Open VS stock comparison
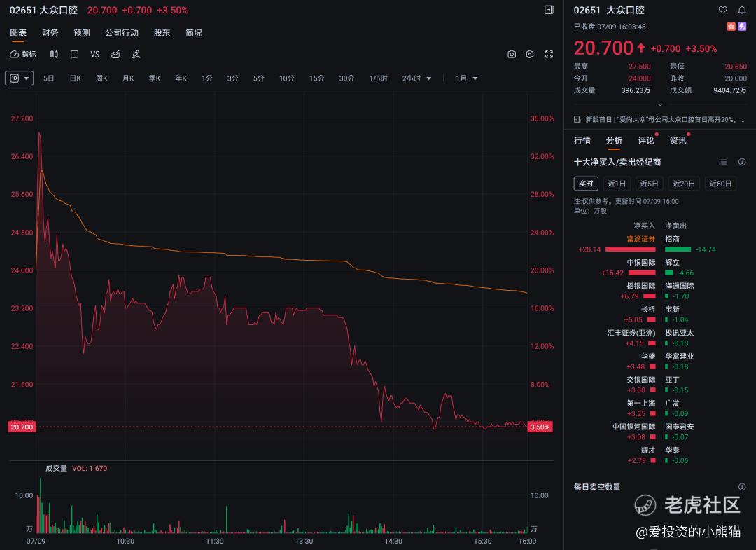The width and height of the screenshot is (756, 550). [94, 54]
